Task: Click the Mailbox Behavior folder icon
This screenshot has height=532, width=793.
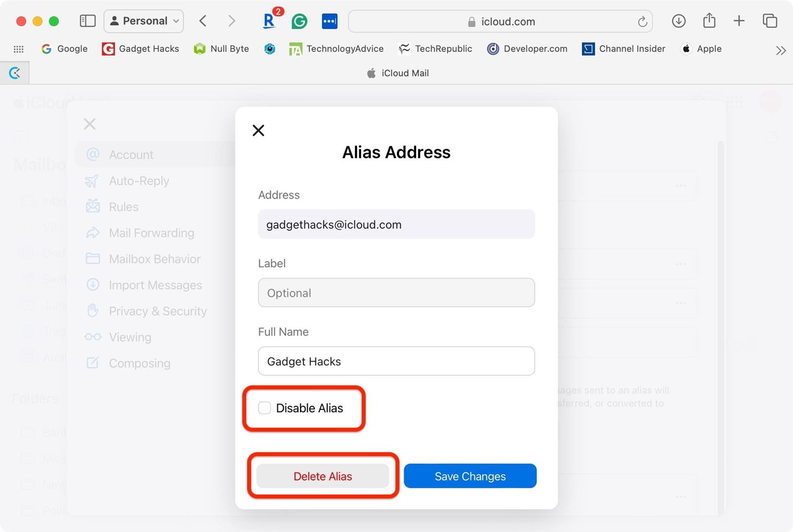Action: click(x=93, y=259)
